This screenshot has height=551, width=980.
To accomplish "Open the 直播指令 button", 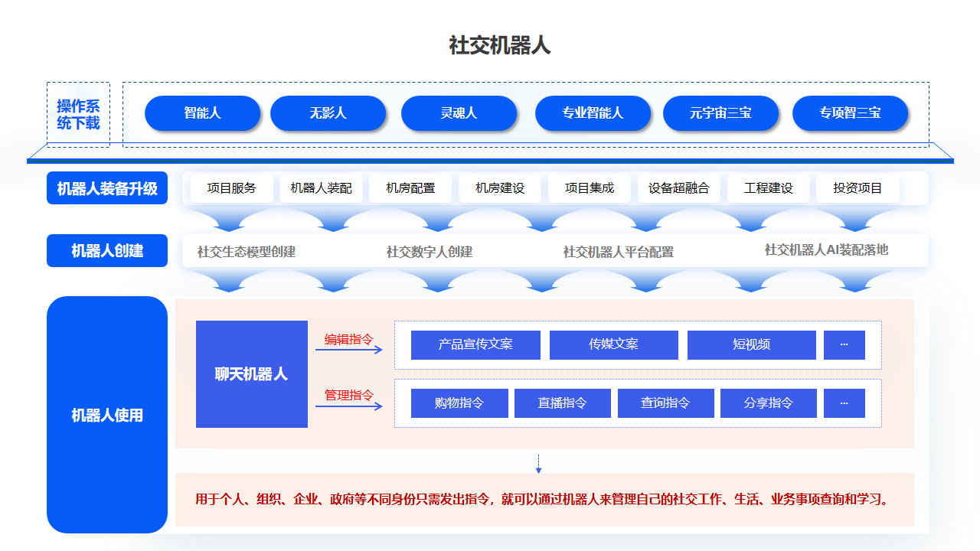I will point(563,403).
